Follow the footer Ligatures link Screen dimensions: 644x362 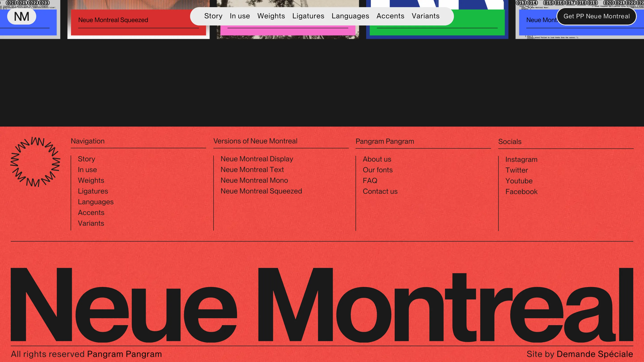93,191
